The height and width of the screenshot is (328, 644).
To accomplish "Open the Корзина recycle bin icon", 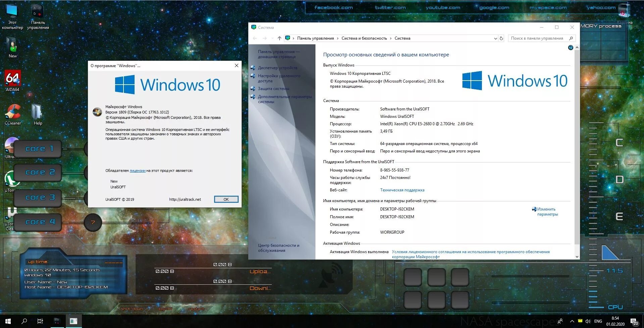I will (624, 13).
